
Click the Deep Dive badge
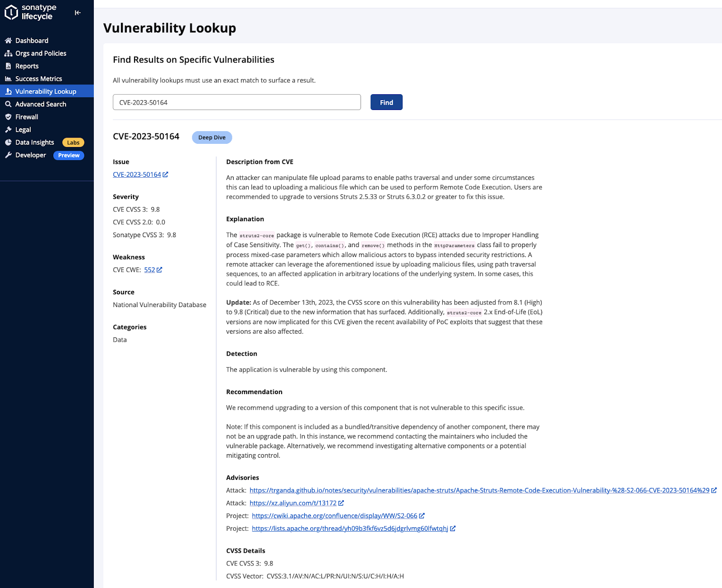click(x=212, y=138)
